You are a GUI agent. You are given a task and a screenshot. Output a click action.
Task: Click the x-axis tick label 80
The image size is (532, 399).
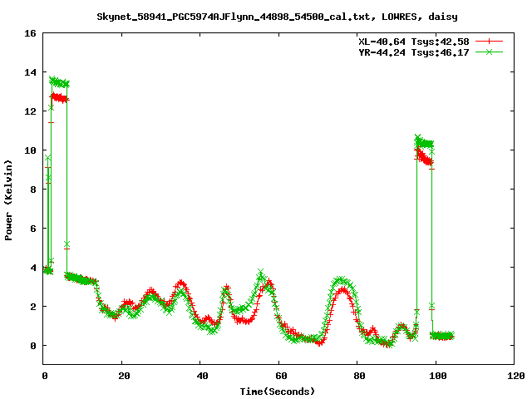[x=360, y=376]
